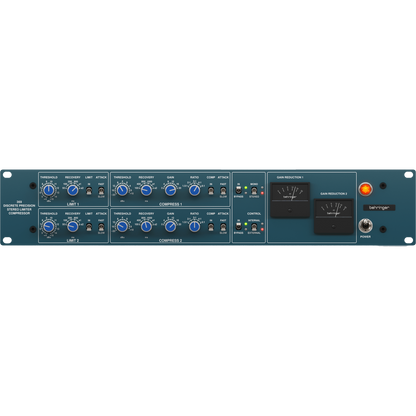Click the green LED beside upper In/Bypass switch

246,188
